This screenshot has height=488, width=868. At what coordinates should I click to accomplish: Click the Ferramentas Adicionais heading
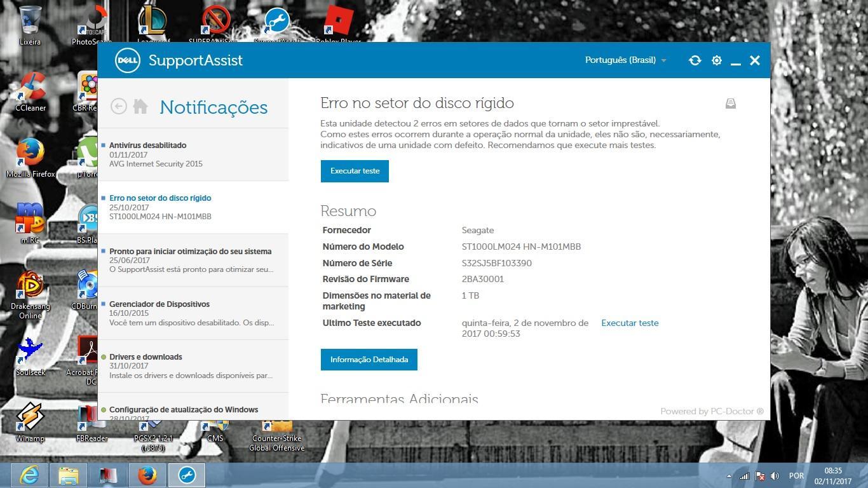399,399
